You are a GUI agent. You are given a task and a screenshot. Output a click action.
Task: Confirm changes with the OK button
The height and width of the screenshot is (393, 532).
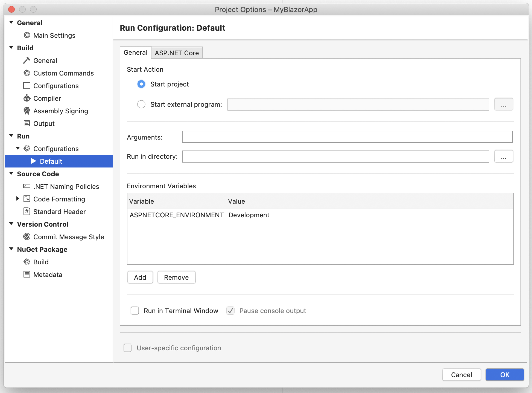pyautogui.click(x=504, y=375)
